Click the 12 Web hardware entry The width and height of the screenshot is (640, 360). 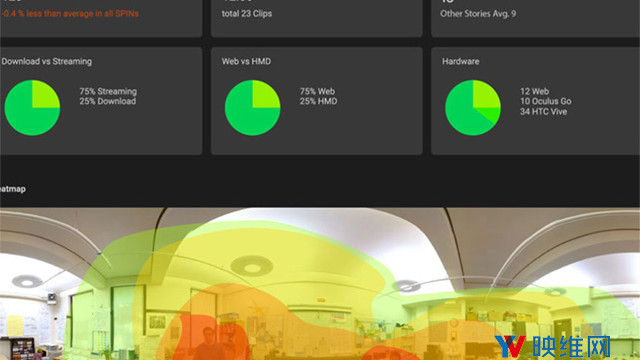[x=534, y=91]
